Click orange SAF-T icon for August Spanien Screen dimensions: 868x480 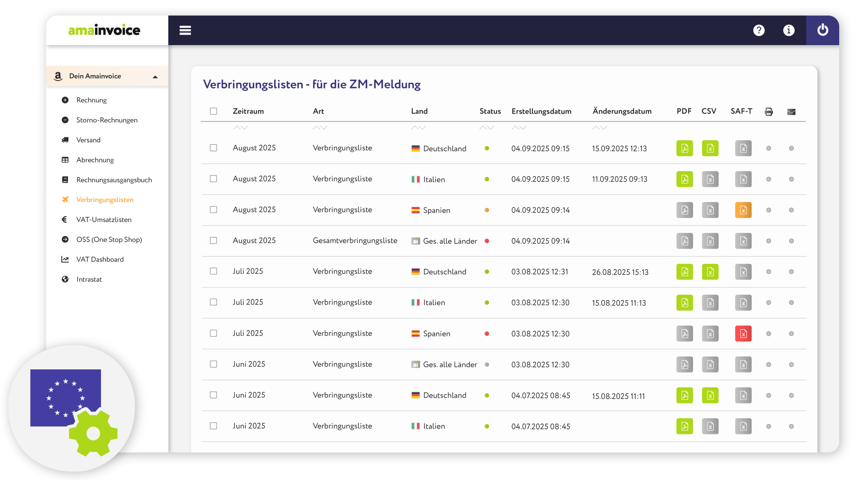(743, 210)
